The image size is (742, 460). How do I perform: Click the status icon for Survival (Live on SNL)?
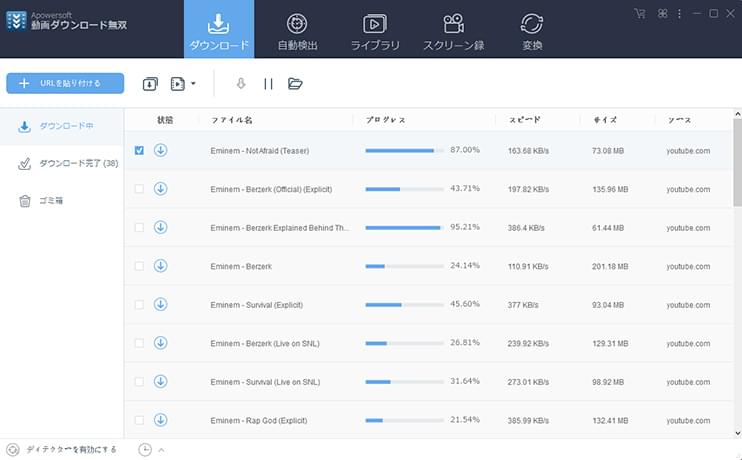(x=160, y=381)
